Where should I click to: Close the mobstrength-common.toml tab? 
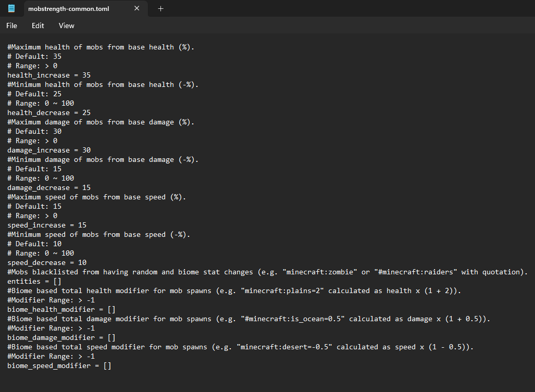pos(137,8)
